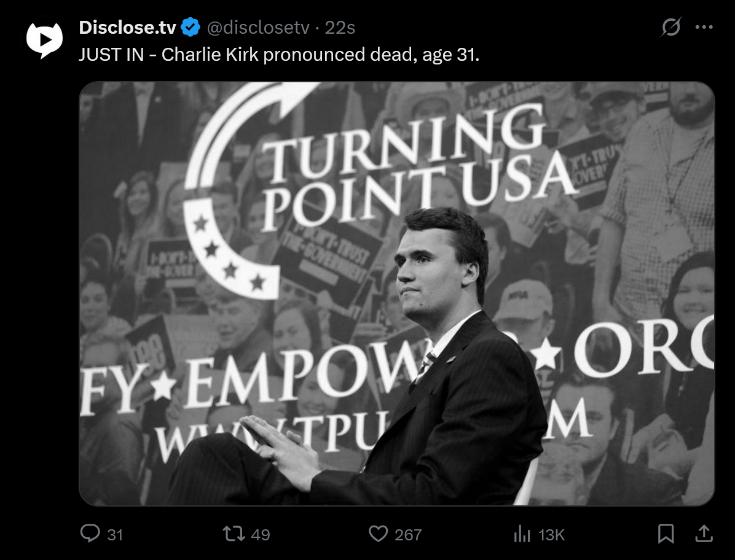735x560 pixels.
Task: Click the 49 reposts count
Action: click(x=261, y=535)
